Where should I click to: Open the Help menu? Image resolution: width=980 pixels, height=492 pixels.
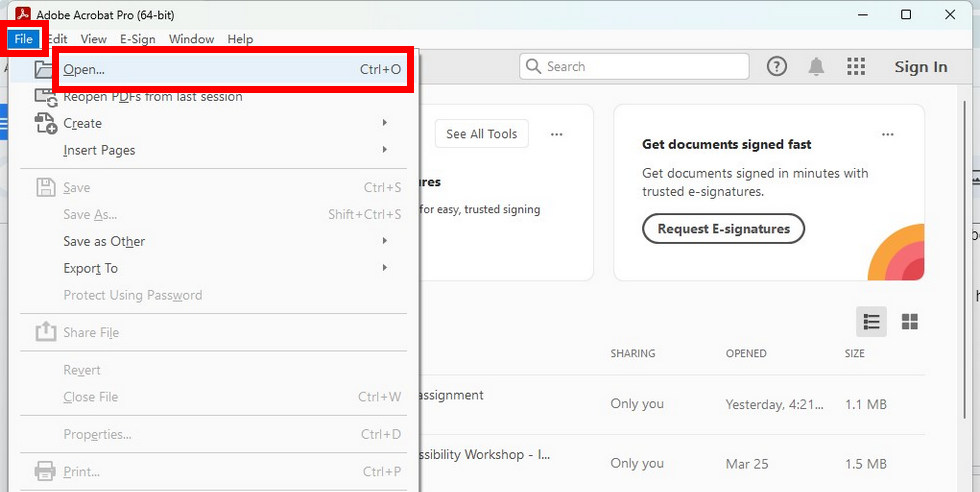click(x=240, y=39)
